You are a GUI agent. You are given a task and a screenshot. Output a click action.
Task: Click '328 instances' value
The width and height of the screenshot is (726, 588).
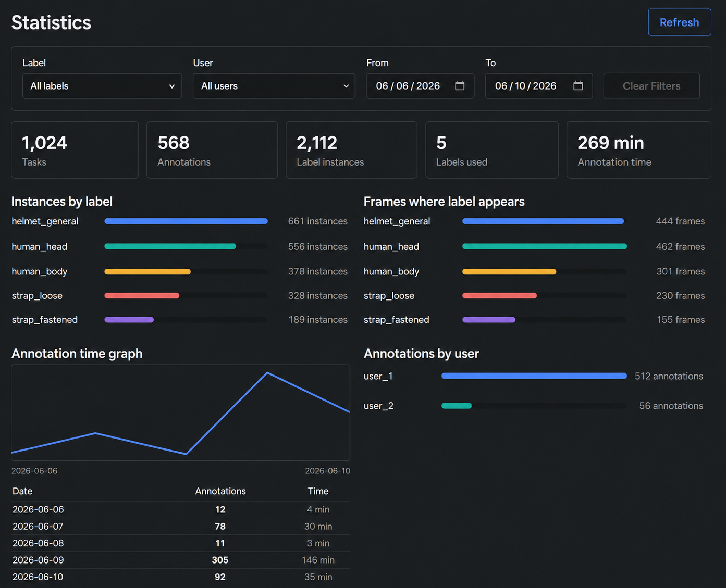pyautogui.click(x=317, y=295)
